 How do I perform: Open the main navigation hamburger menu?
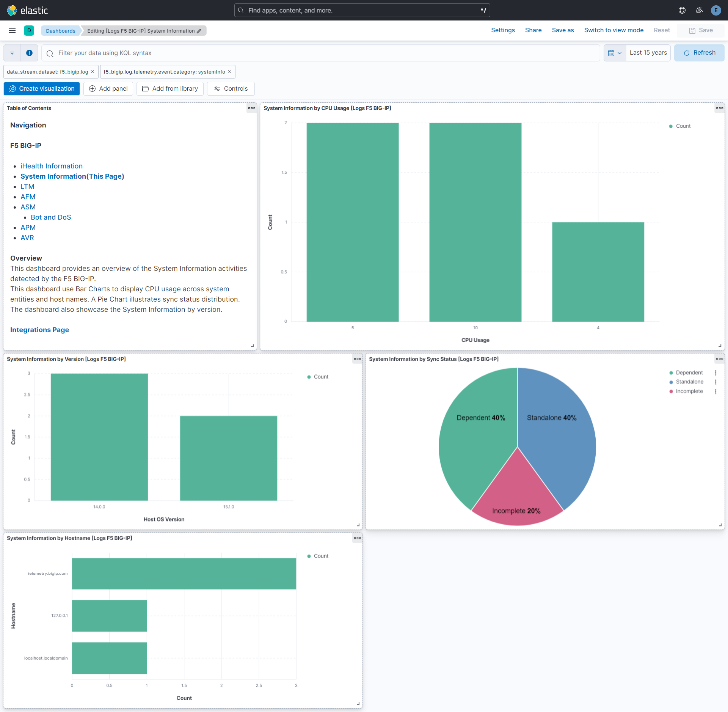pyautogui.click(x=12, y=30)
